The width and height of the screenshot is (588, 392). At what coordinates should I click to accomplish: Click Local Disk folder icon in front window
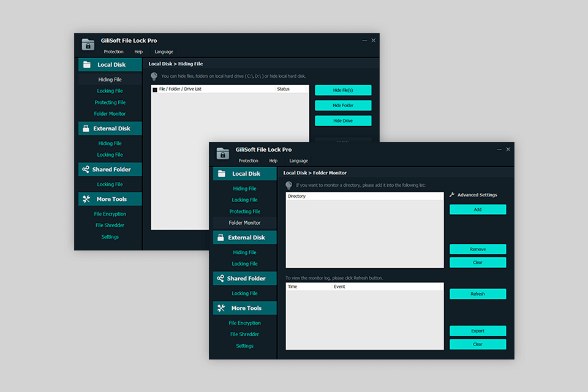(222, 174)
